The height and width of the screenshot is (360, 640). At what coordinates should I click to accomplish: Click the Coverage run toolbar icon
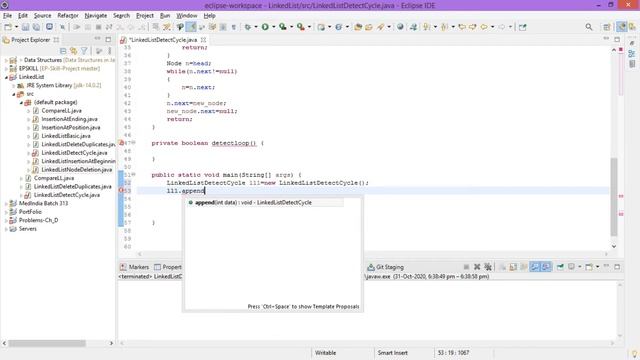tap(282, 27)
